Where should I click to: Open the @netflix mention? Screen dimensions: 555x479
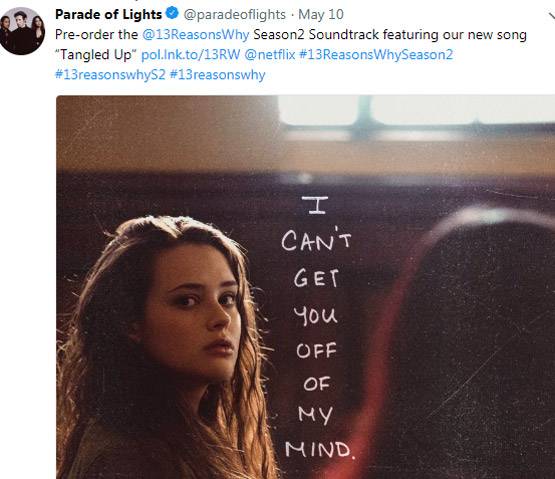pyautogui.click(x=270, y=55)
